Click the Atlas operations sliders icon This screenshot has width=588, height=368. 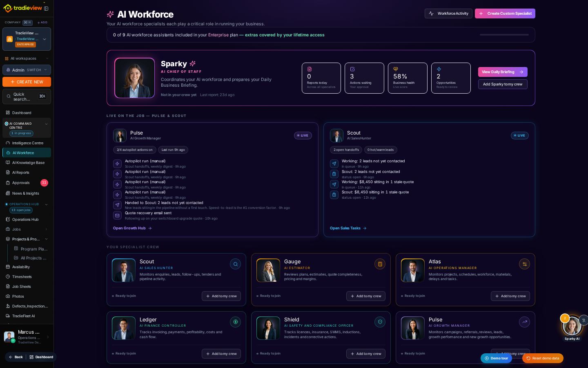click(525, 264)
